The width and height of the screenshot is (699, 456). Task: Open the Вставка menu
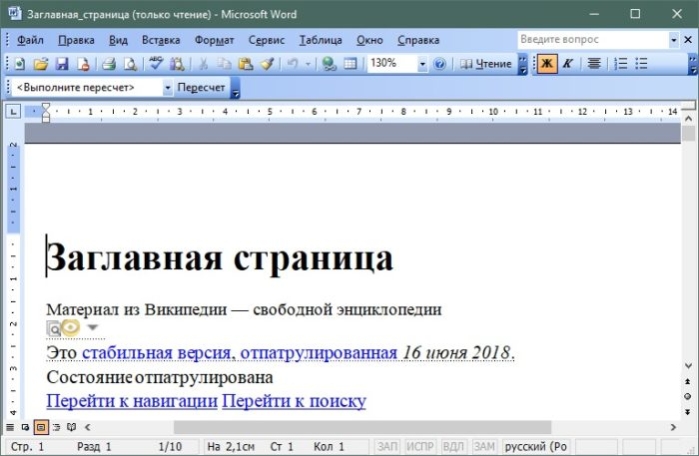coord(161,40)
